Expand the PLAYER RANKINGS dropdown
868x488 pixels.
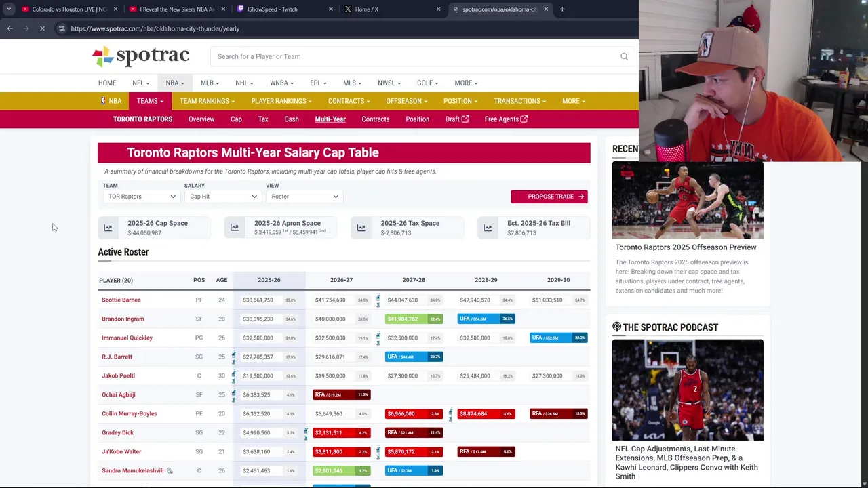click(281, 101)
